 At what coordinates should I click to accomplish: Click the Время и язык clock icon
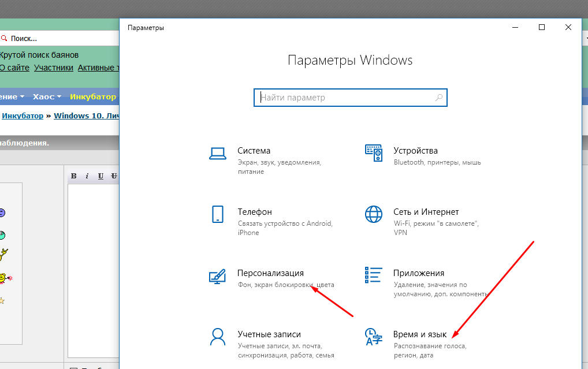pyautogui.click(x=374, y=337)
